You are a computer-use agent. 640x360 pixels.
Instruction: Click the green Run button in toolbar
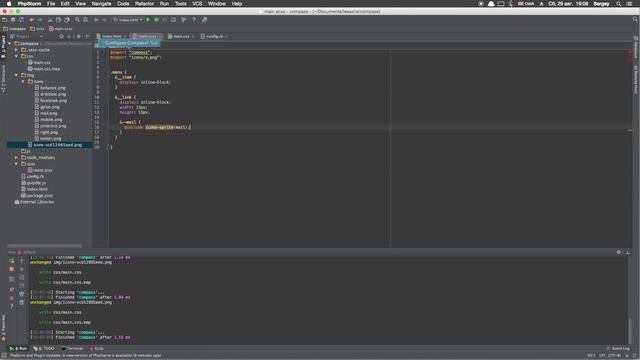(x=148, y=20)
